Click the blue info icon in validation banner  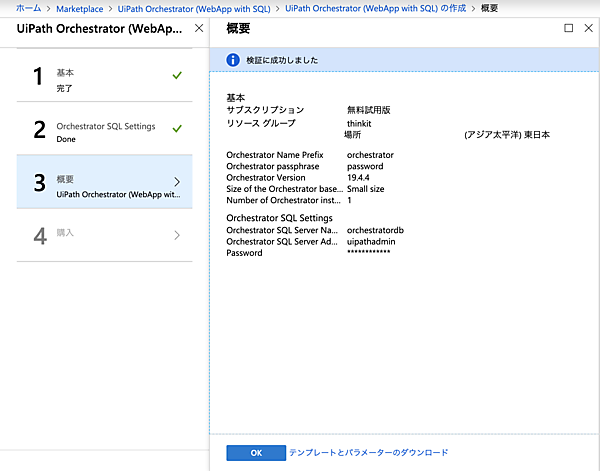pyautogui.click(x=233, y=60)
